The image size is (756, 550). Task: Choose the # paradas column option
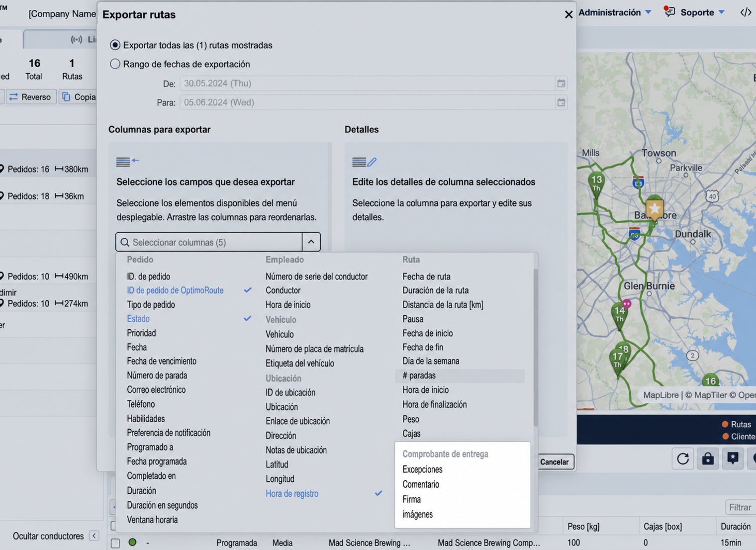pos(460,375)
